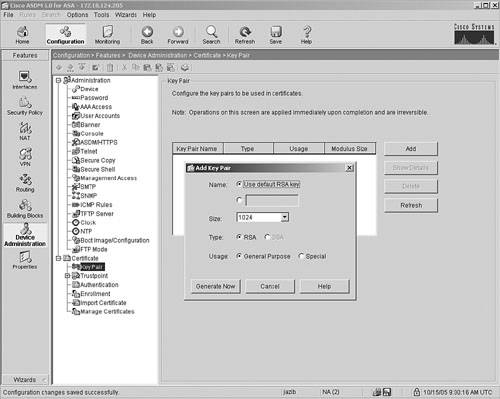Open the Wizards menu

(x=126, y=15)
